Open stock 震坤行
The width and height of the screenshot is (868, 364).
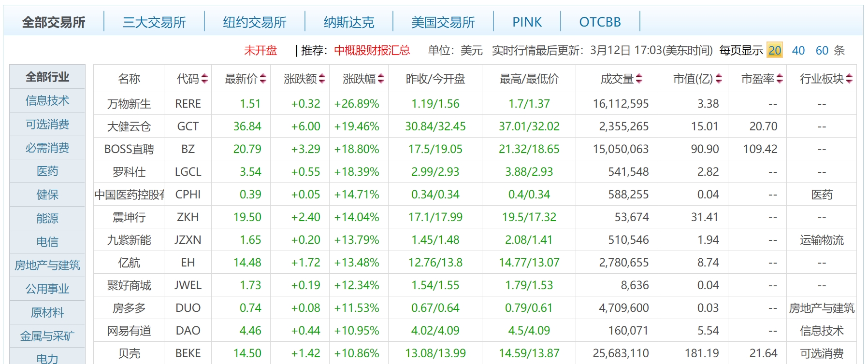click(129, 217)
